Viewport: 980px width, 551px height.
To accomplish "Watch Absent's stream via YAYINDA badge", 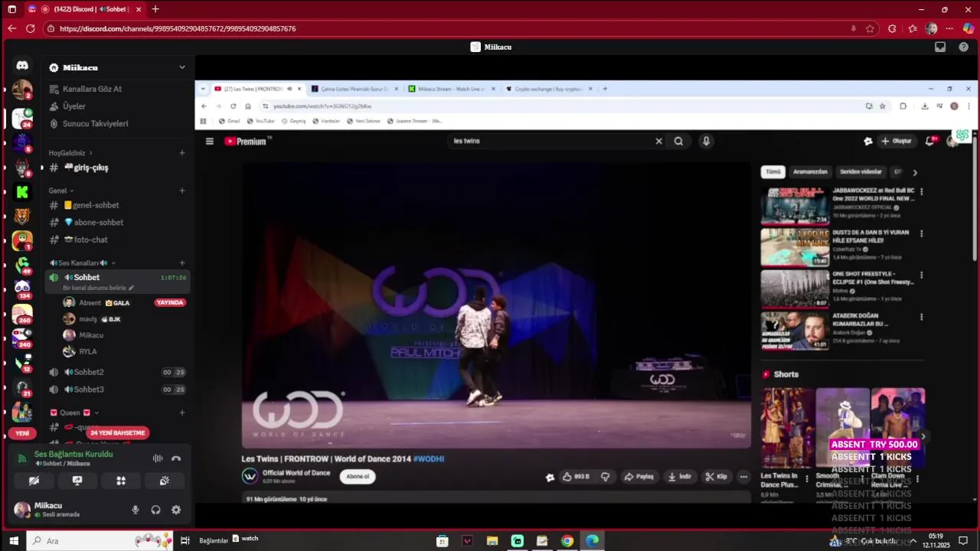I will (x=170, y=302).
